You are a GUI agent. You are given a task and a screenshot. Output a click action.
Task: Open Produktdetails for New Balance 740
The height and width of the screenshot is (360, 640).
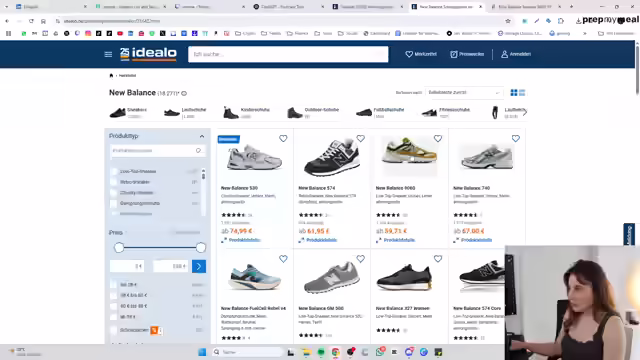click(x=476, y=240)
